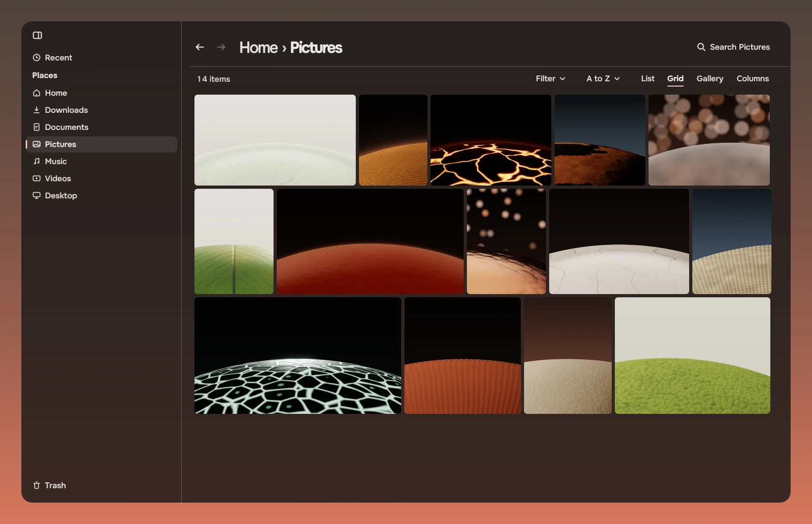The height and width of the screenshot is (524, 812).
Task: Open the Downloads folder label
Action: (x=66, y=110)
